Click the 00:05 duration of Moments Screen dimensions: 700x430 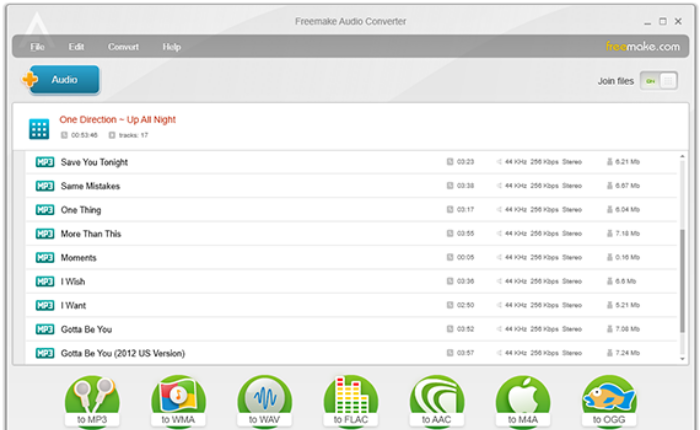(x=465, y=257)
